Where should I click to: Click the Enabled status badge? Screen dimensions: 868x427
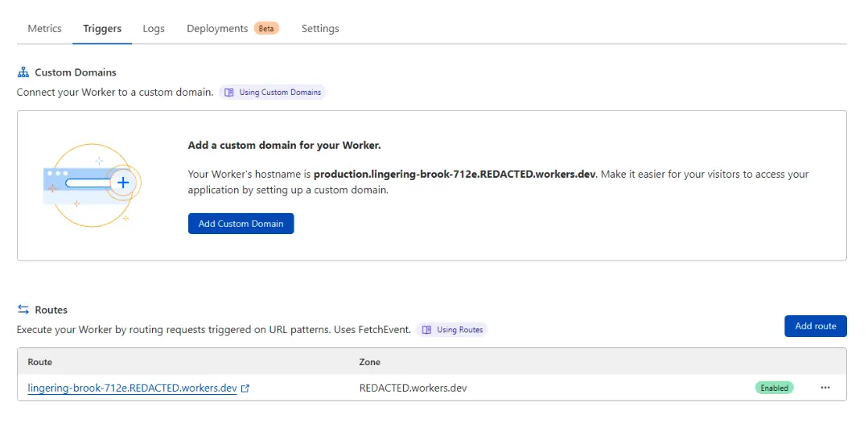pos(774,388)
